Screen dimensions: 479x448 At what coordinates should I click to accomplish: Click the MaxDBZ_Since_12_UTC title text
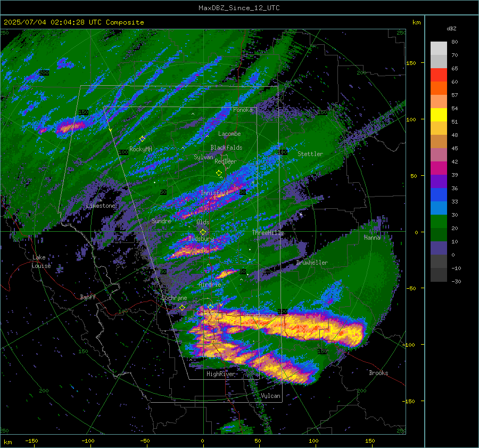tap(239, 8)
